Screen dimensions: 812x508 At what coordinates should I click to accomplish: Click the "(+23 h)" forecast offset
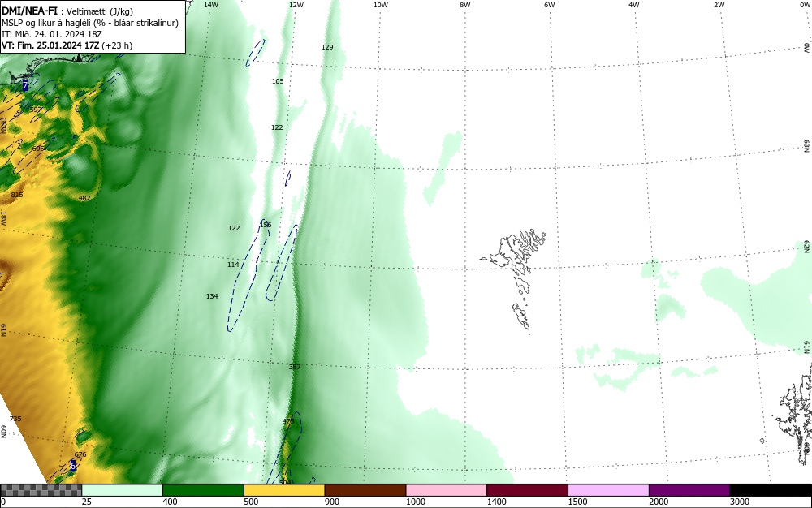[x=117, y=45]
